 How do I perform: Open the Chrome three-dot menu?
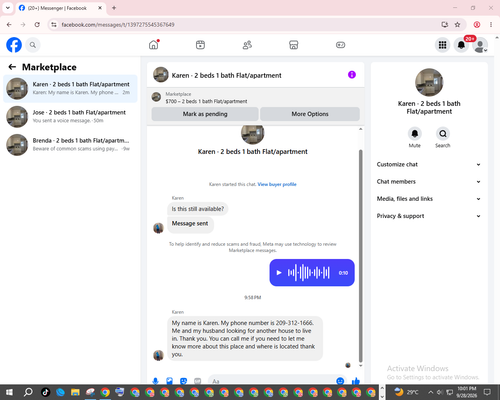pos(491,25)
